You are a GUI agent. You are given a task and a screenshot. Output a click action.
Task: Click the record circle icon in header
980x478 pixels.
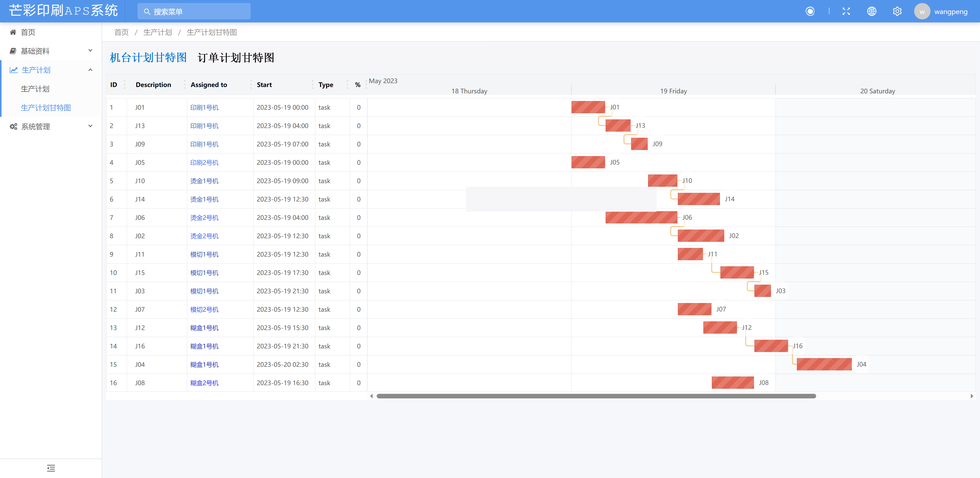(x=810, y=11)
